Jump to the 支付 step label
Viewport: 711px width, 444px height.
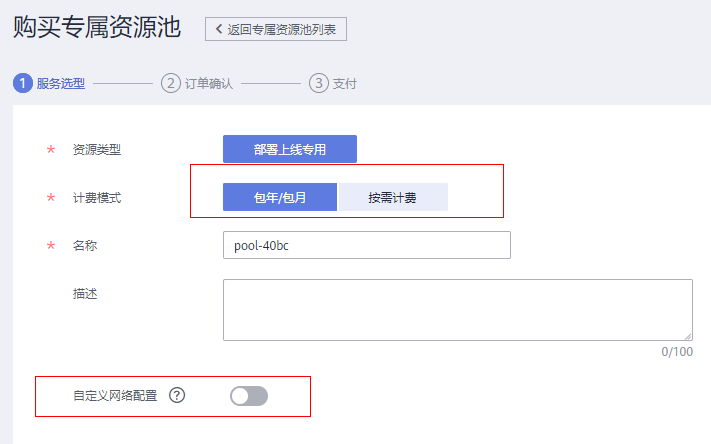coord(344,84)
